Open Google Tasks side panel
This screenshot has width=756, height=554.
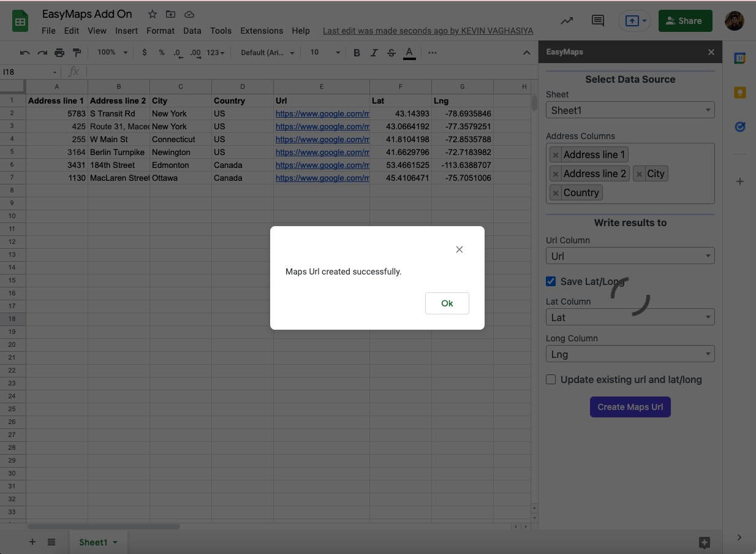(x=740, y=127)
